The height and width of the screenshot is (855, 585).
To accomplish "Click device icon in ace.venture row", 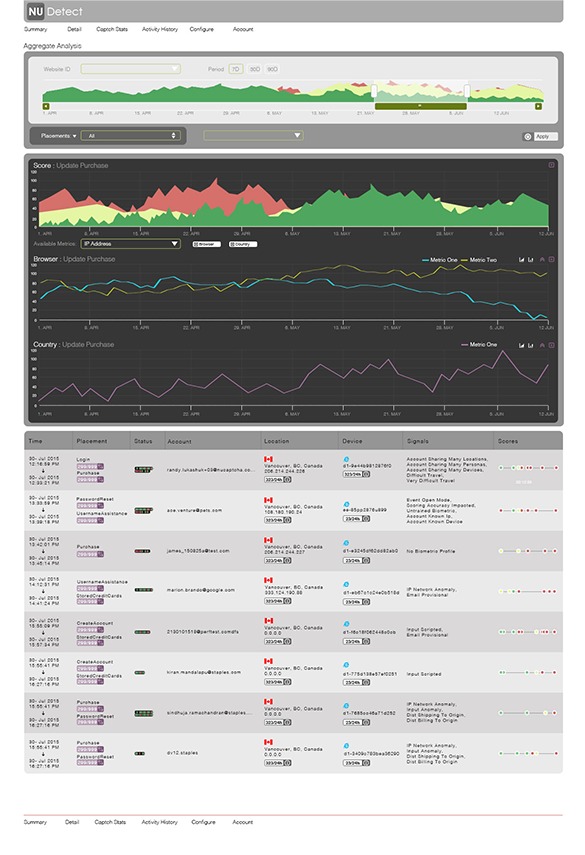I will point(346,504).
